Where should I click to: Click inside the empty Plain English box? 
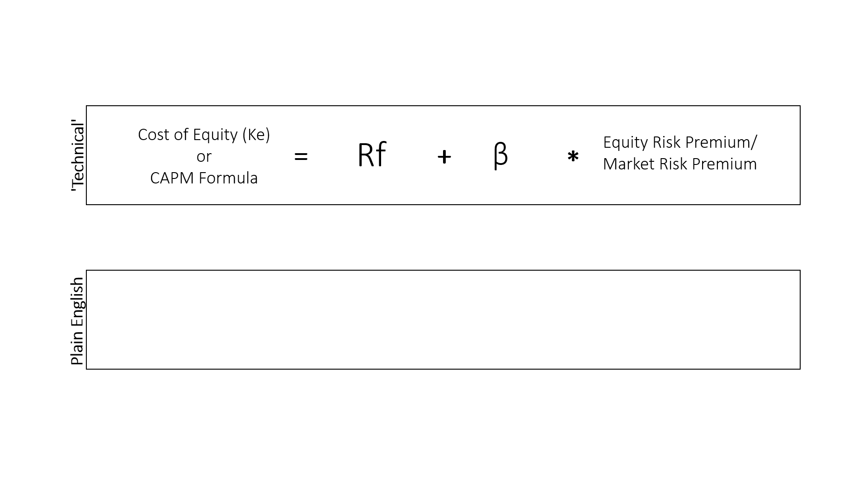coord(443,319)
